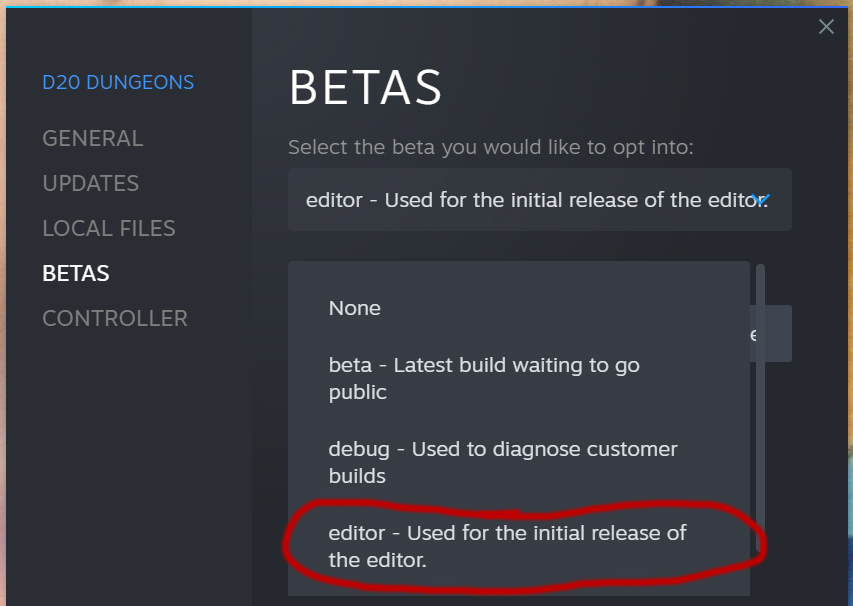Image resolution: width=853 pixels, height=606 pixels.
Task: Click the 'Select the beta' instruction text
Action: tap(491, 147)
